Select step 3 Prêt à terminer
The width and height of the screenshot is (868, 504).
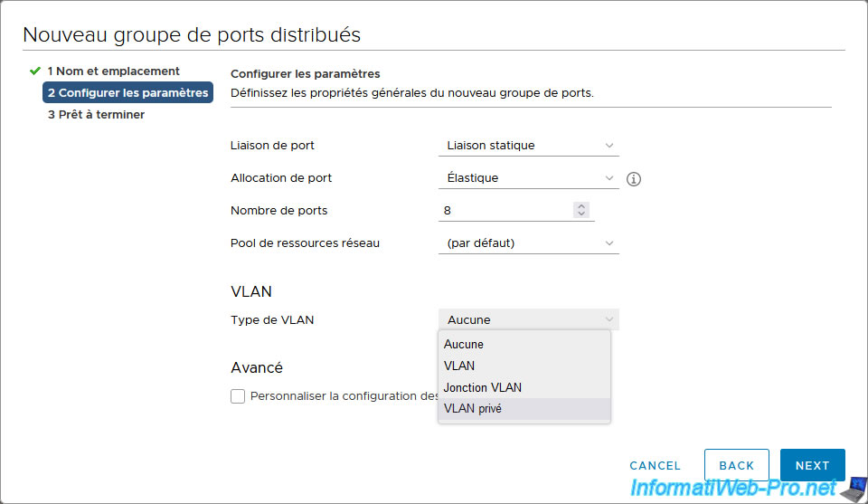[97, 114]
